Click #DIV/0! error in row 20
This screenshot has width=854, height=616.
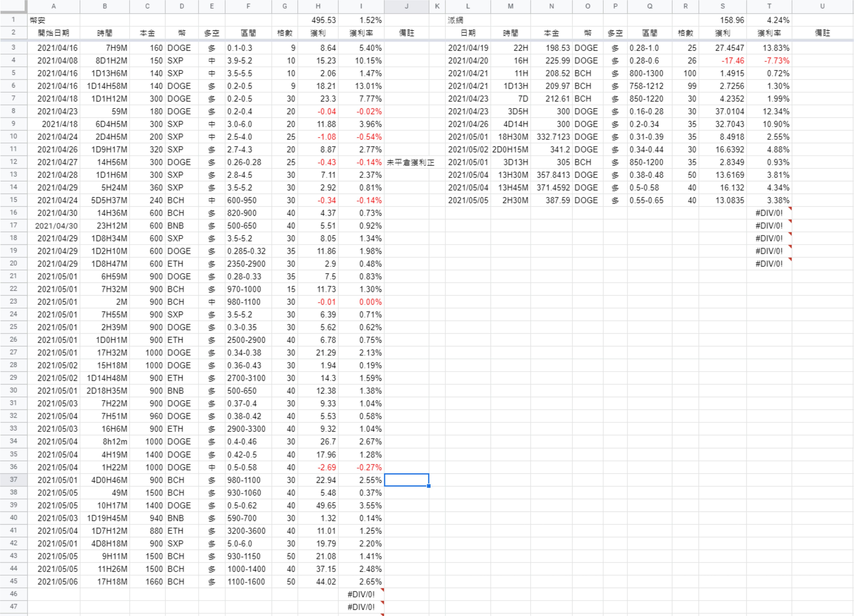coord(769,264)
